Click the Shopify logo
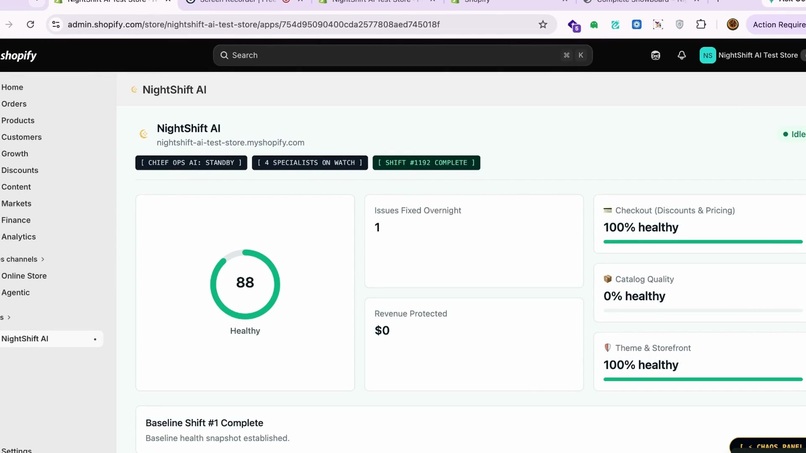806x453 pixels. pyautogui.click(x=19, y=56)
